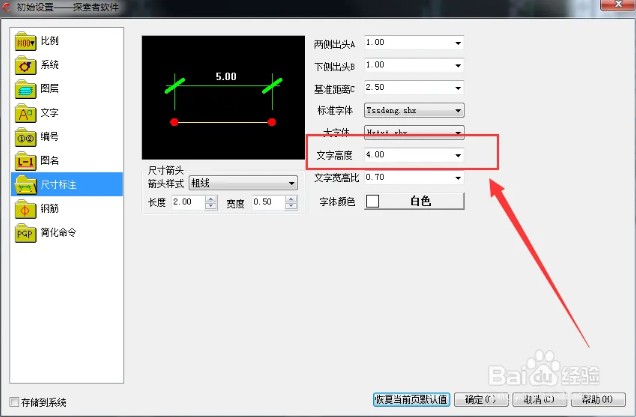Open 文字高度 dropdown arrow
Image resolution: width=636 pixels, height=417 pixels.
tap(458, 155)
